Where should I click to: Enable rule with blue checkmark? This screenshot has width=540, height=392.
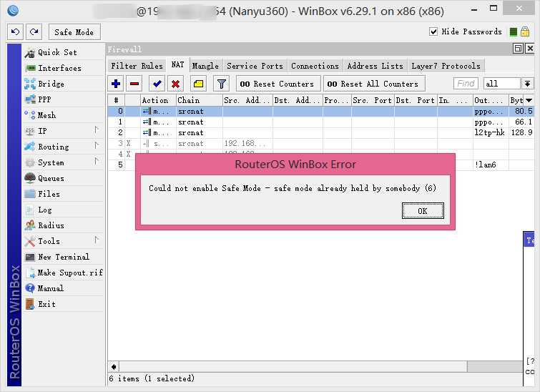(157, 84)
